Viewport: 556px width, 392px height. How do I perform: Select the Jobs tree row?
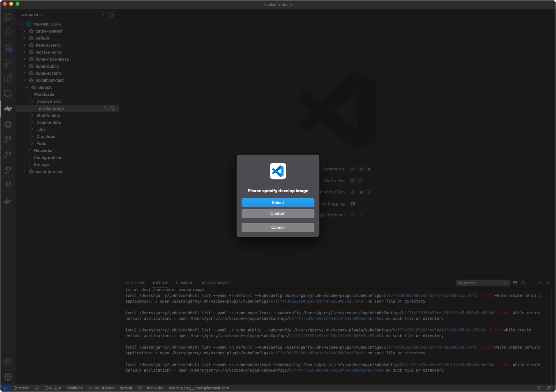[67, 129]
